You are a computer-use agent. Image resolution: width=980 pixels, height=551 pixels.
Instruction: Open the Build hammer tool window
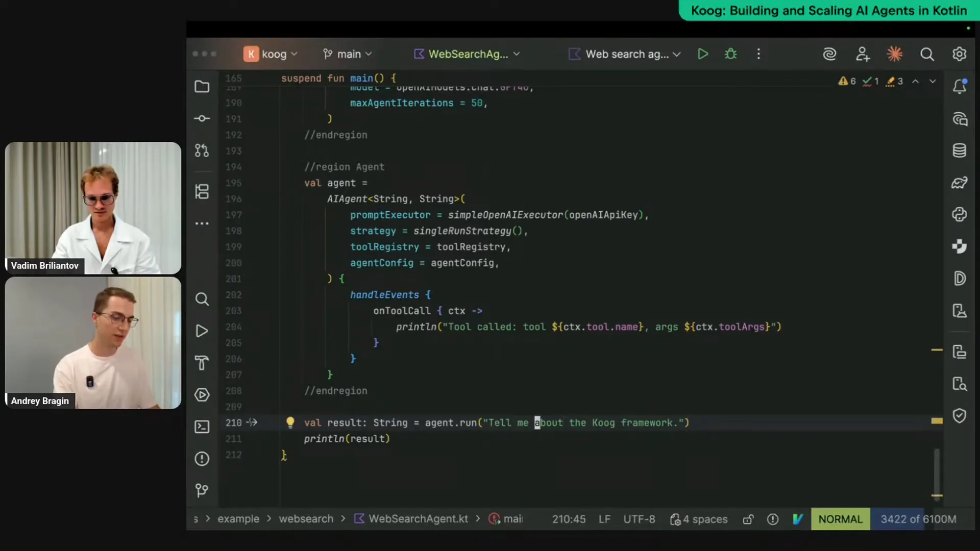point(202,363)
